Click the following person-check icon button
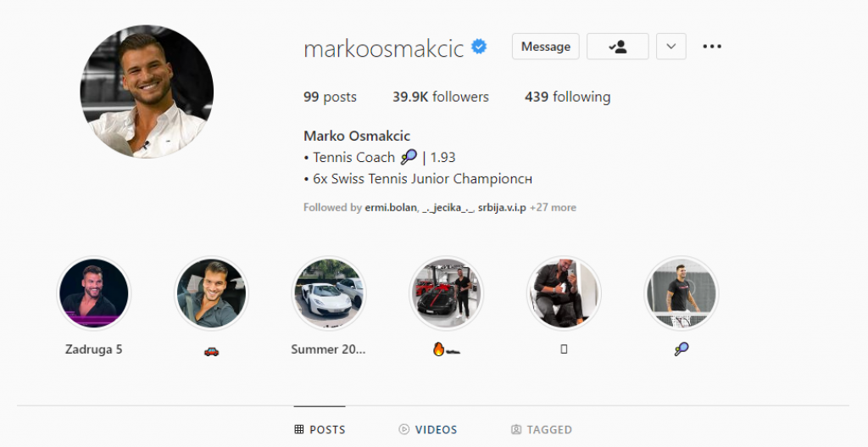 (617, 47)
